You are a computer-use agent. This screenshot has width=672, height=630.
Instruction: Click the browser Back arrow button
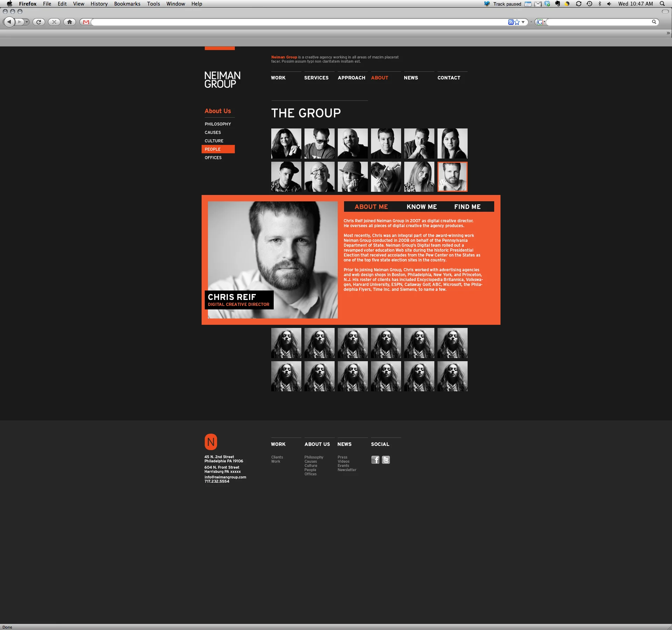pyautogui.click(x=9, y=22)
